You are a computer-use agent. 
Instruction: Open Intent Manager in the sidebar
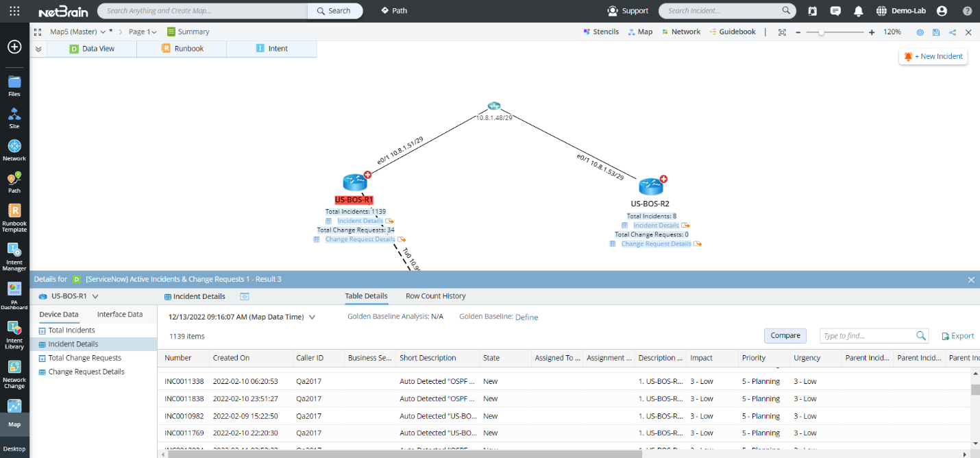pyautogui.click(x=14, y=255)
